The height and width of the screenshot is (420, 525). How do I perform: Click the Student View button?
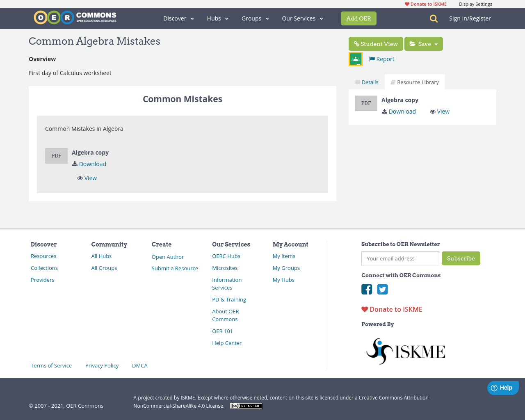pos(376,44)
